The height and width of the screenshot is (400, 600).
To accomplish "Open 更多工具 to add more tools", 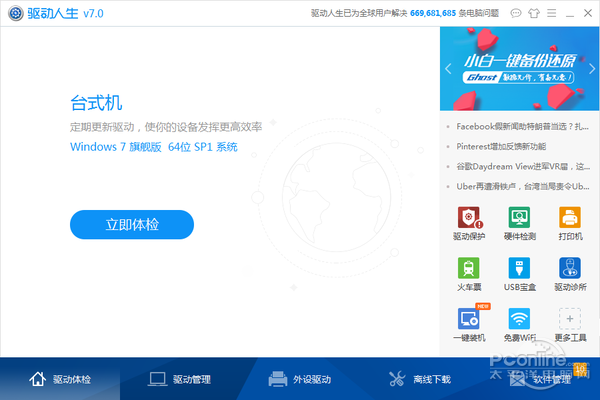I will click(x=570, y=325).
